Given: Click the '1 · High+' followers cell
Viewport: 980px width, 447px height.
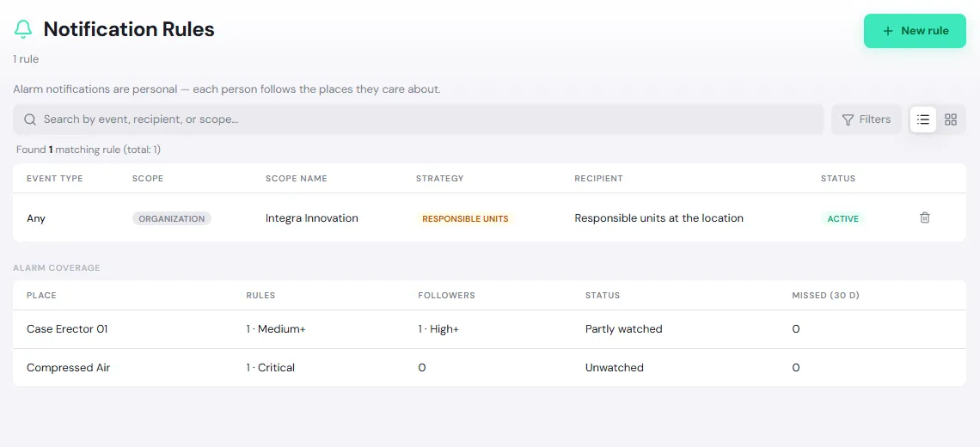Looking at the screenshot, I should pos(438,329).
